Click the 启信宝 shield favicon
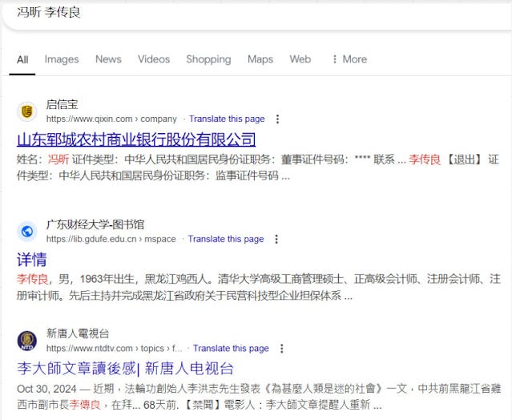Screen dimensions: 512x420 coord(26,111)
